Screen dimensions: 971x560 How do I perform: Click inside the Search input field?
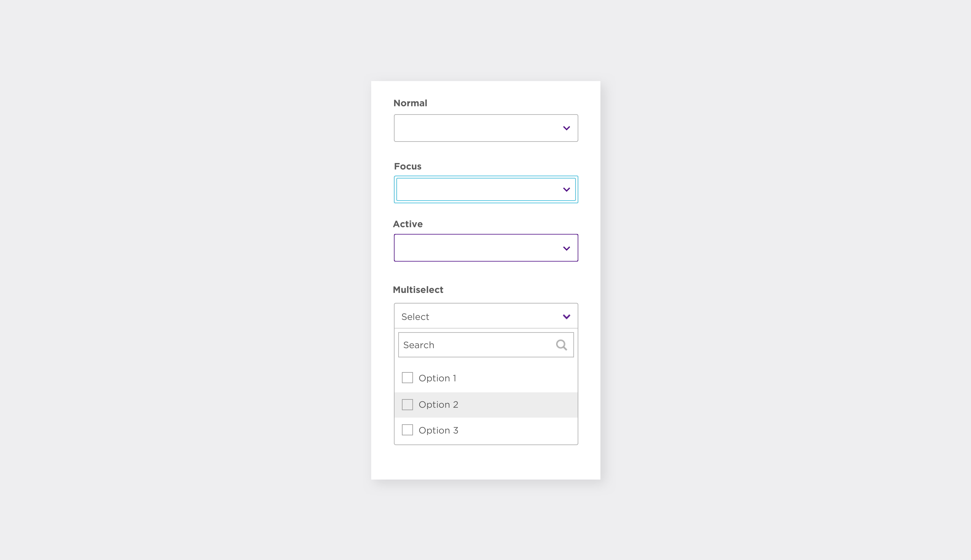click(486, 345)
